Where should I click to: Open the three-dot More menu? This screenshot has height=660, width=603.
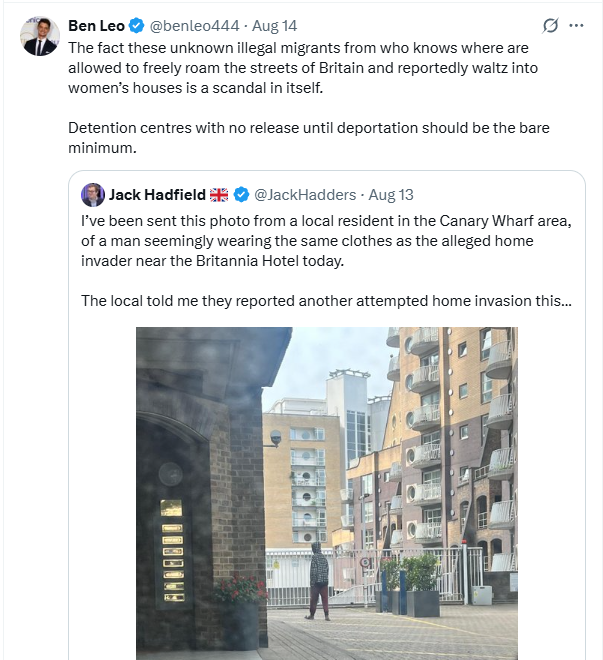coord(576,26)
